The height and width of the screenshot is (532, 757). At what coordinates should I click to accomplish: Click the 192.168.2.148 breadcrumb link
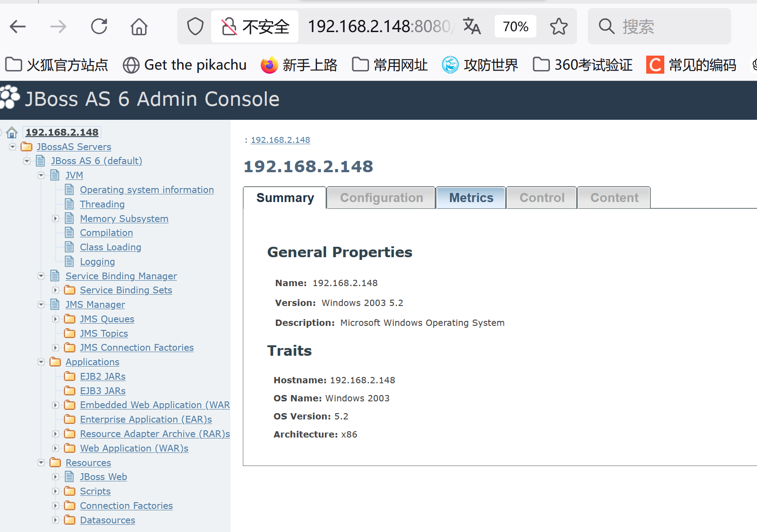(x=280, y=140)
